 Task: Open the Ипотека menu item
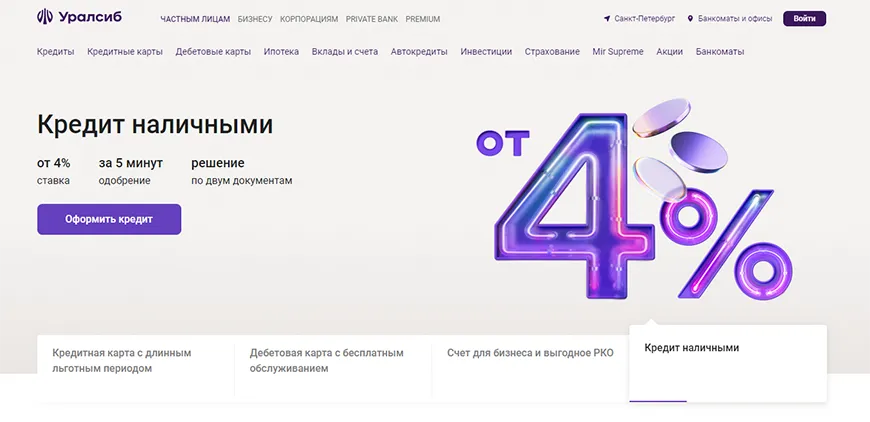(281, 52)
